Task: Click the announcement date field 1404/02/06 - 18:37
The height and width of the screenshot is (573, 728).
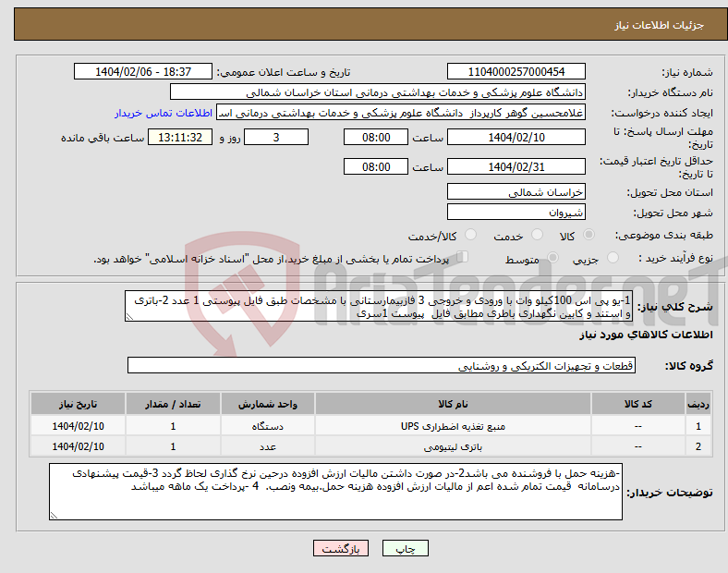Action: tap(143, 71)
